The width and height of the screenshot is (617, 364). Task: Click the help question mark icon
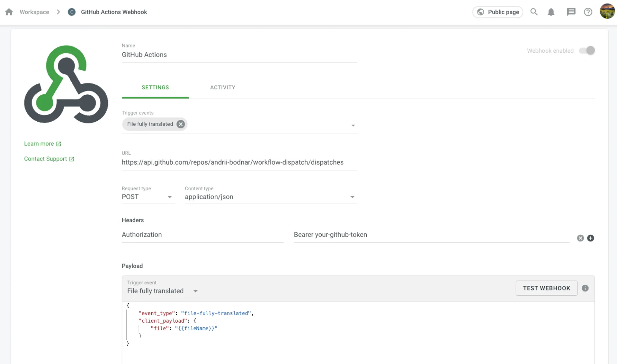tap(588, 12)
